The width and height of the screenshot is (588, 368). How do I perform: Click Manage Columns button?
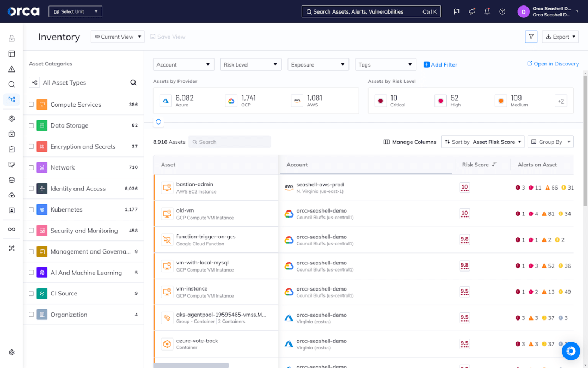point(410,142)
